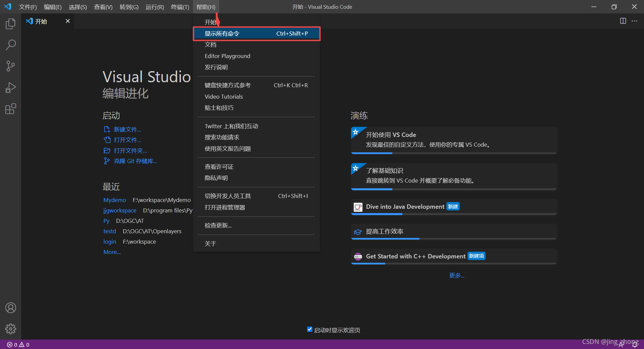This screenshot has height=349, width=644.
Task: Open the 查看(V) menu
Action: point(103,7)
